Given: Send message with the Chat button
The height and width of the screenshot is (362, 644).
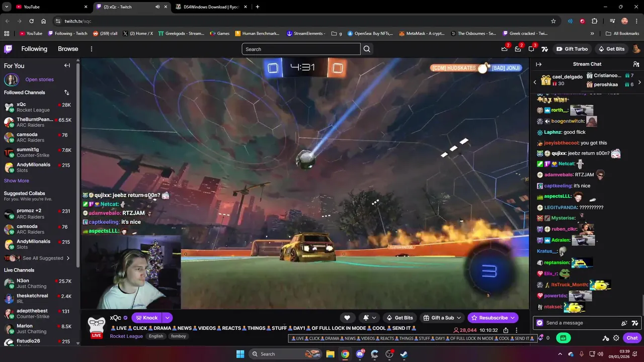Looking at the screenshot, I should [x=632, y=338].
